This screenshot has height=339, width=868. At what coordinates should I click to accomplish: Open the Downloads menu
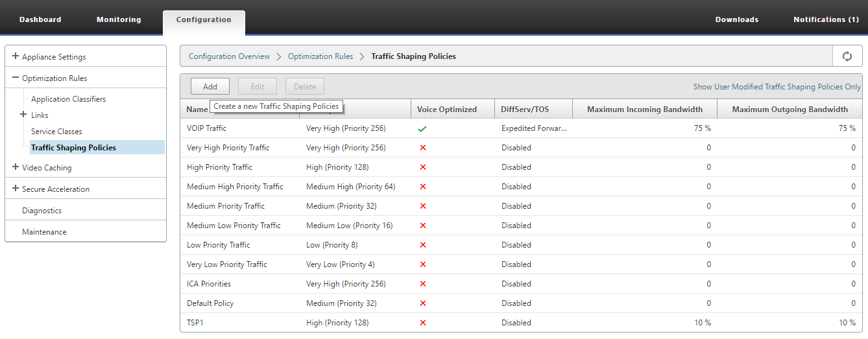click(737, 19)
